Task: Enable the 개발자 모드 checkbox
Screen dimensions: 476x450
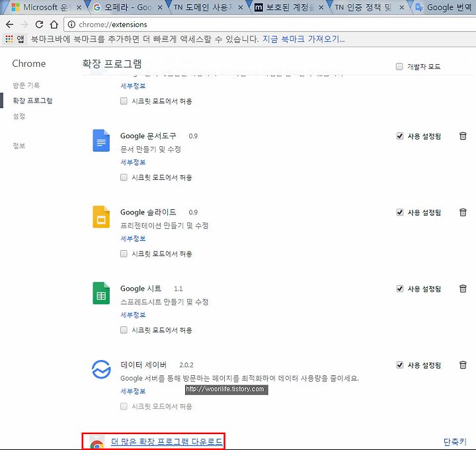Action: tap(399, 66)
